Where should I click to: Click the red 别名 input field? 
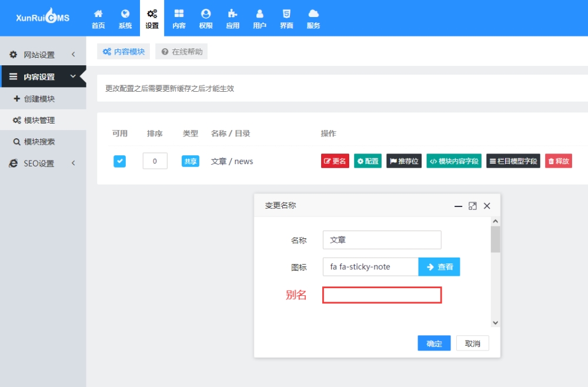click(382, 295)
